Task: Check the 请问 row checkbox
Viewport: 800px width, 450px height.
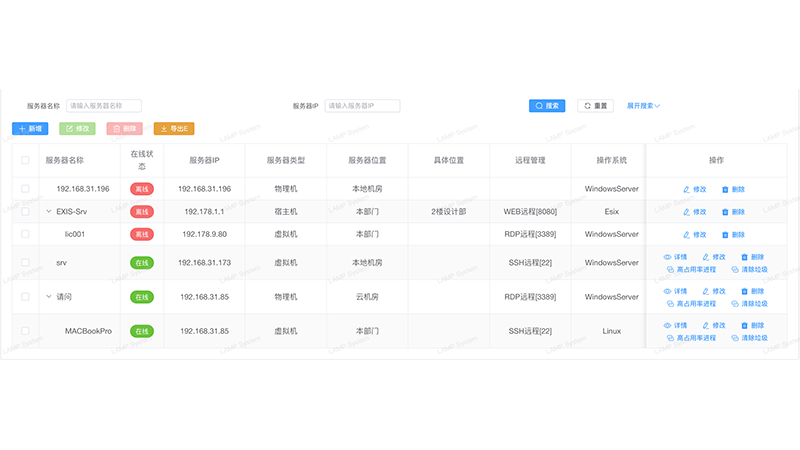Action: 25,296
